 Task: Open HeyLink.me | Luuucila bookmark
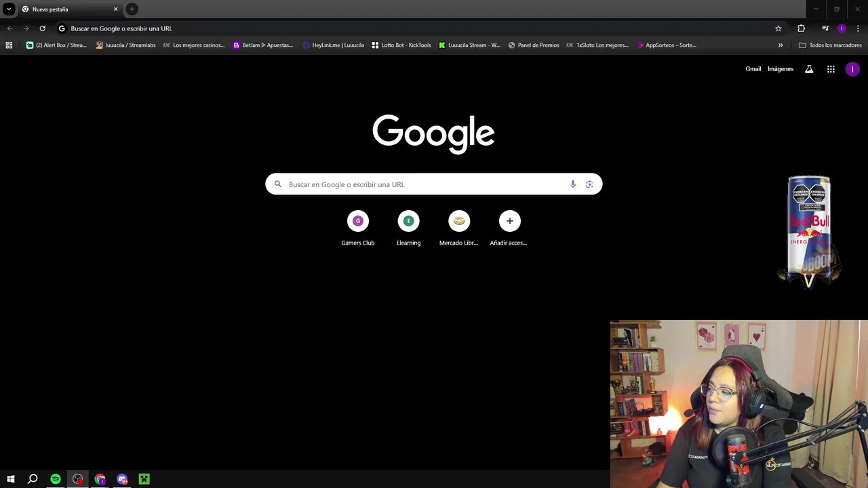tap(333, 45)
